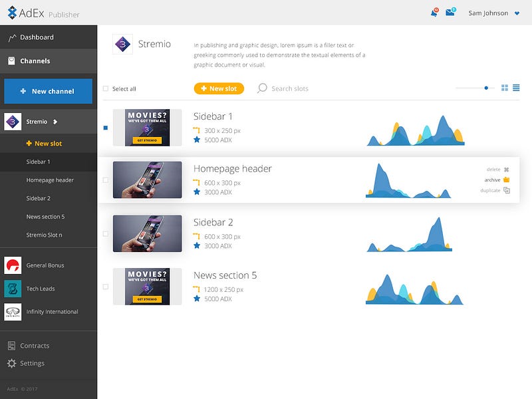This screenshot has width=532, height=399.
Task: Focus the Search slots input field
Action: point(290,88)
